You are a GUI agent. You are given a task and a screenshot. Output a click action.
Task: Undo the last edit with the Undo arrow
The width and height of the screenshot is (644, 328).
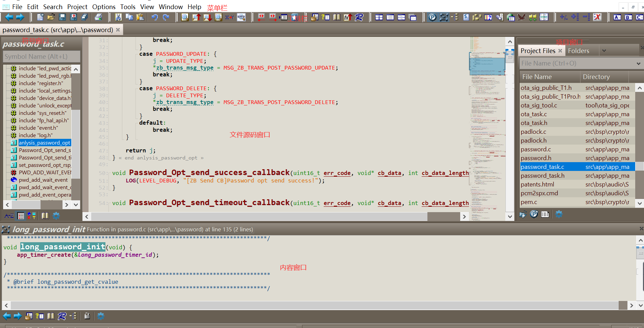[155, 17]
